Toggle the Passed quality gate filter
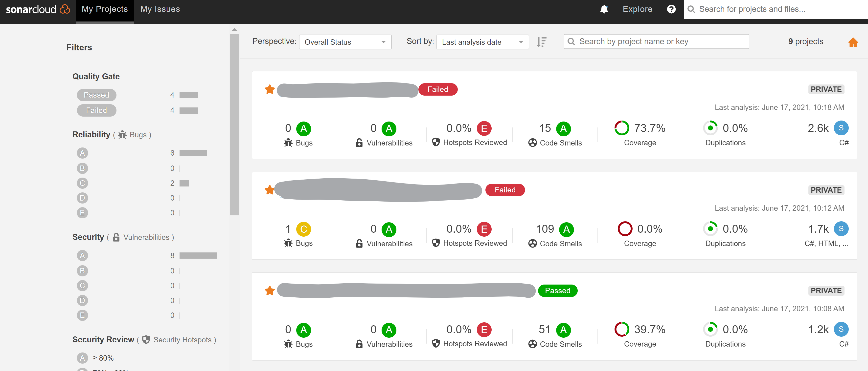Image resolution: width=868 pixels, height=371 pixels. click(96, 95)
